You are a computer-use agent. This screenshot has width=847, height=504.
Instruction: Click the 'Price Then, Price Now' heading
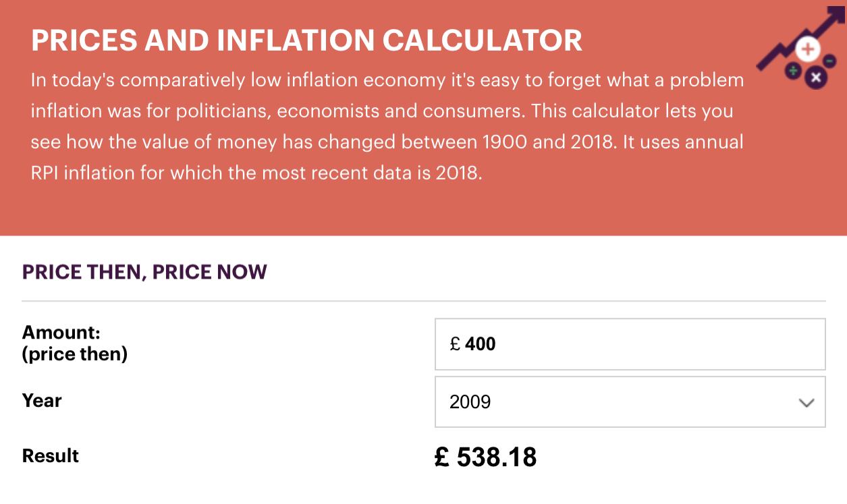pyautogui.click(x=144, y=272)
